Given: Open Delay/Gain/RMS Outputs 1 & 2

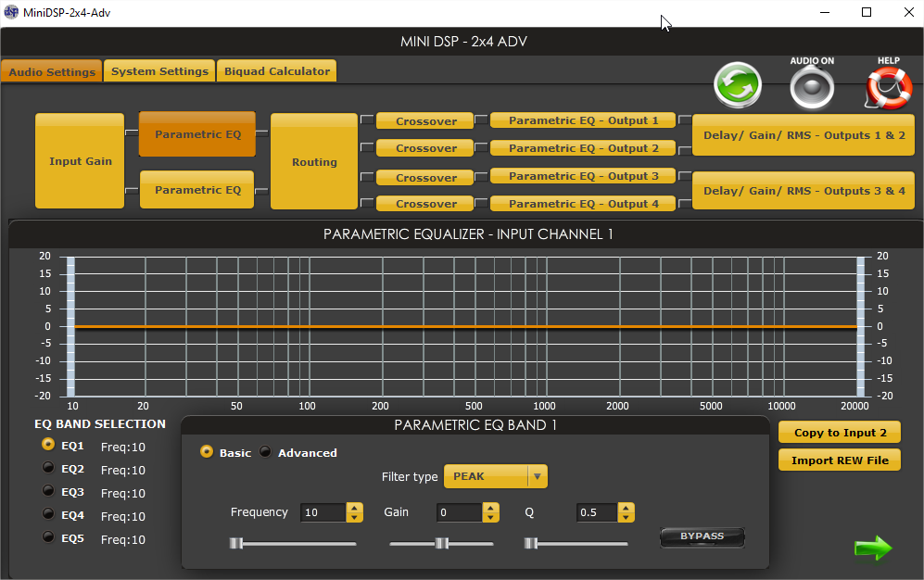Looking at the screenshot, I should click(804, 135).
